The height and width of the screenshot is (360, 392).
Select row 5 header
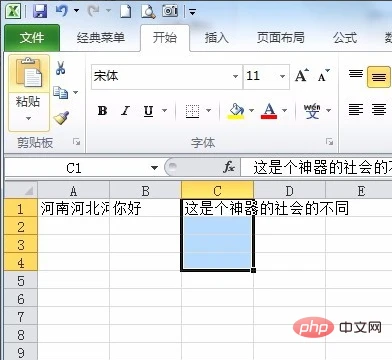pyautogui.click(x=21, y=281)
